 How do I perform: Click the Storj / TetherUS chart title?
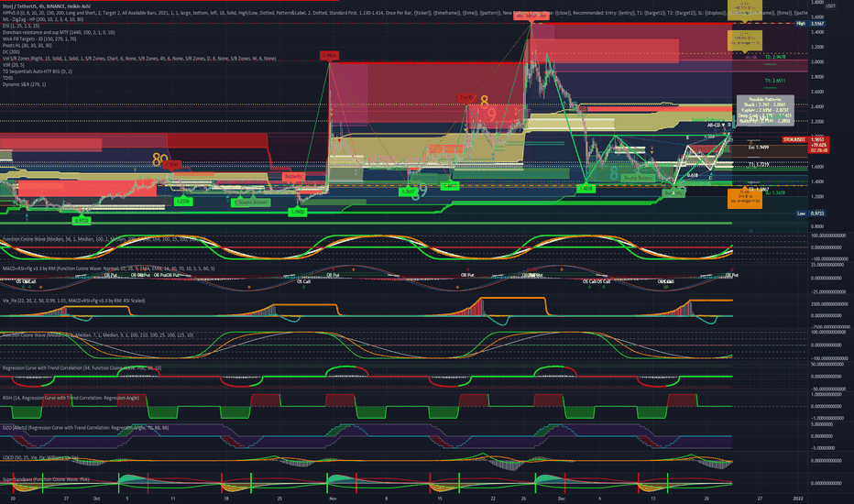(x=47, y=6)
